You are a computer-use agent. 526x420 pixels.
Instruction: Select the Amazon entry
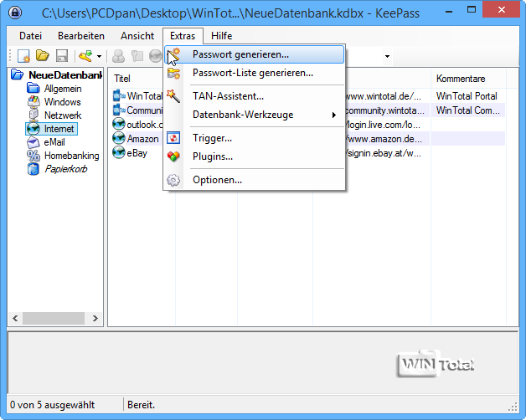click(x=142, y=139)
